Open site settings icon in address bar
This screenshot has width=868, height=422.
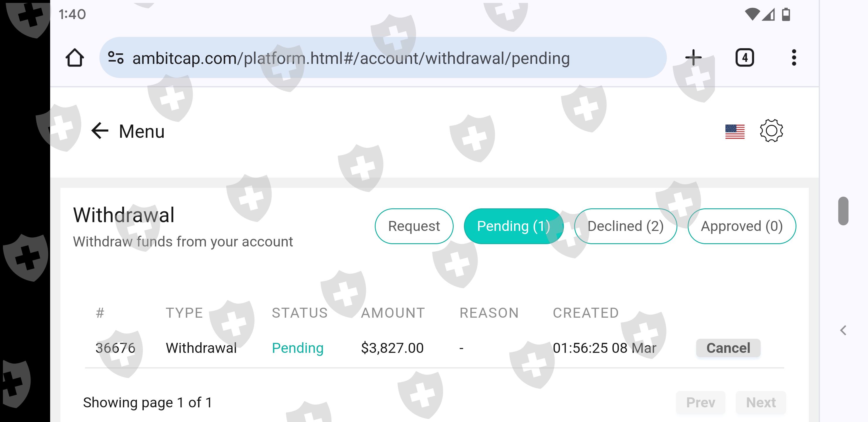coord(116,58)
